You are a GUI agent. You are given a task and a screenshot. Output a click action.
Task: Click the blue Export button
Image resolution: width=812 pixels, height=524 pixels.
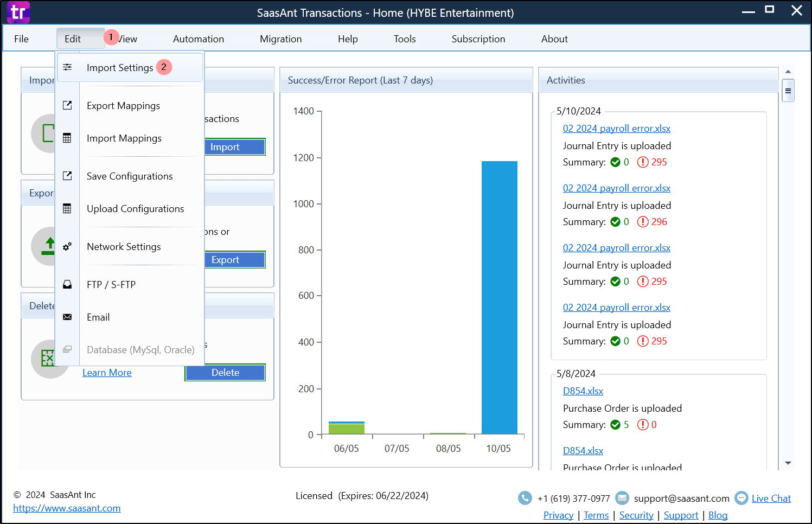tap(235, 259)
